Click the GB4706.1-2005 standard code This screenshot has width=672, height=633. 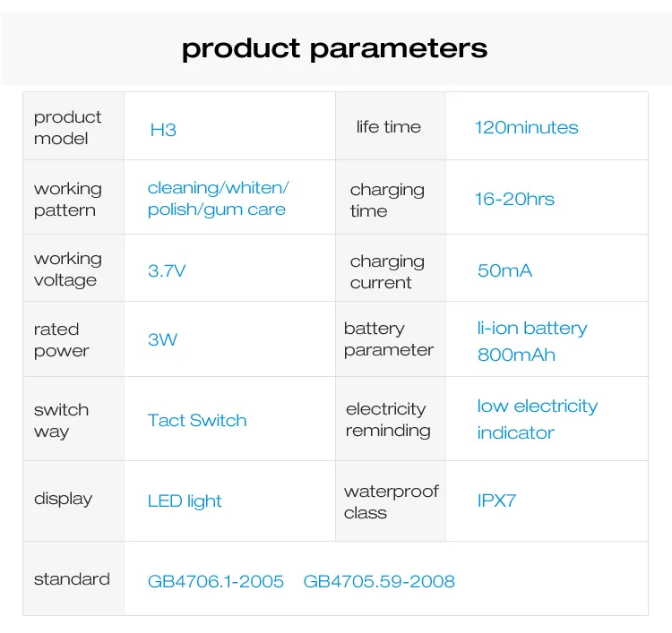pyautogui.click(x=215, y=582)
